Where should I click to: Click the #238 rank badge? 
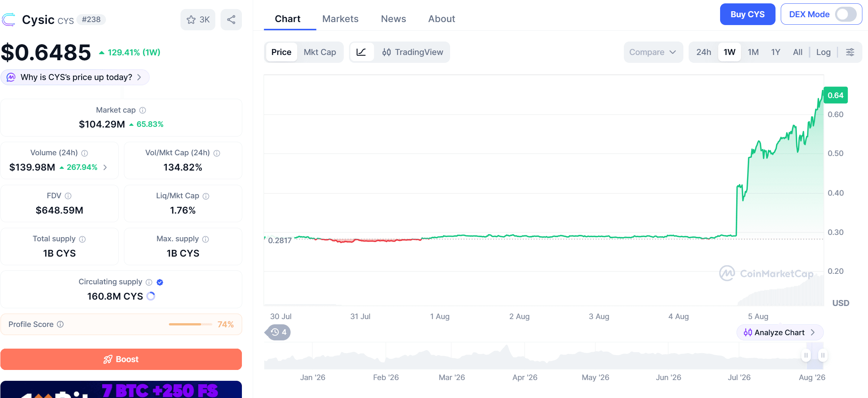91,19
